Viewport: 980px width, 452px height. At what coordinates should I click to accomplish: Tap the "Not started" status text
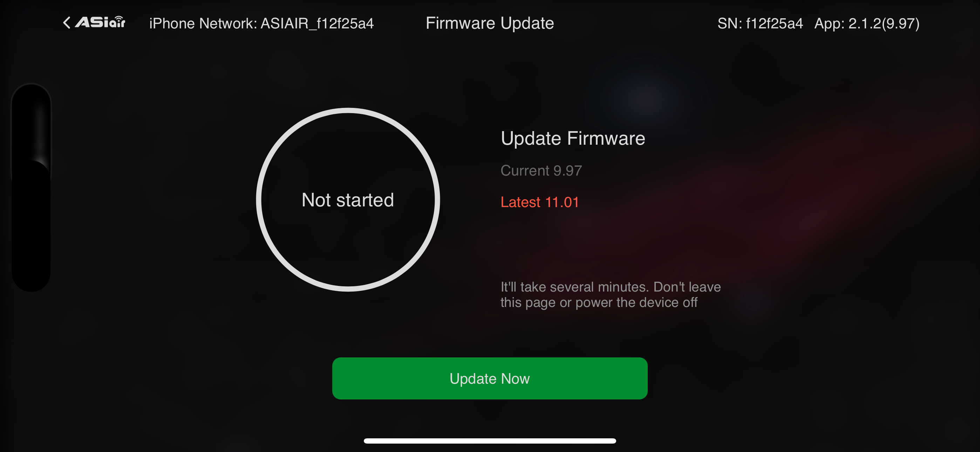pyautogui.click(x=348, y=200)
